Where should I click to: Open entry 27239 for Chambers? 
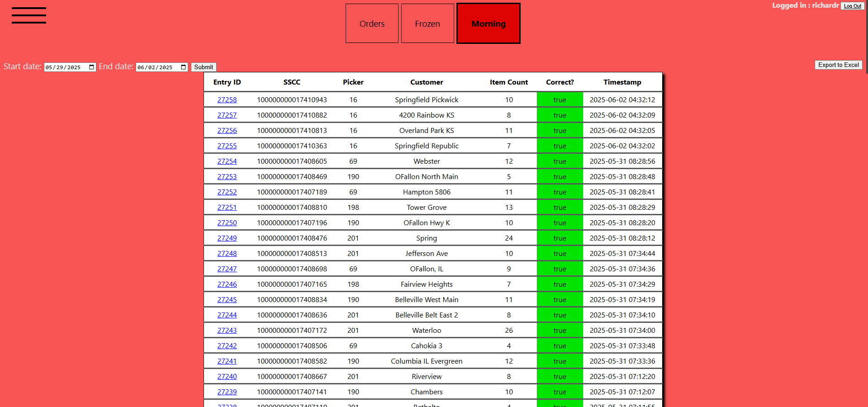pyautogui.click(x=227, y=392)
